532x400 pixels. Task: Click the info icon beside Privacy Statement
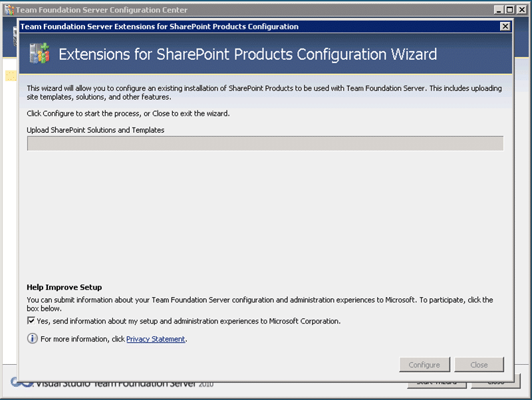32,338
